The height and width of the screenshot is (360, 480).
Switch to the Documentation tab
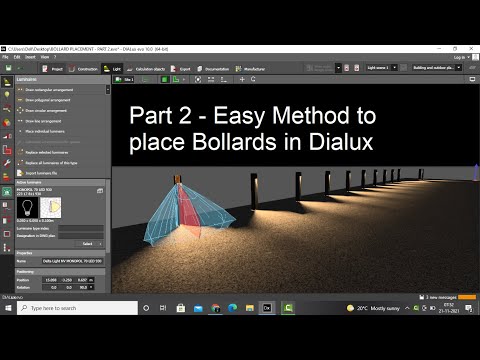tap(213, 69)
